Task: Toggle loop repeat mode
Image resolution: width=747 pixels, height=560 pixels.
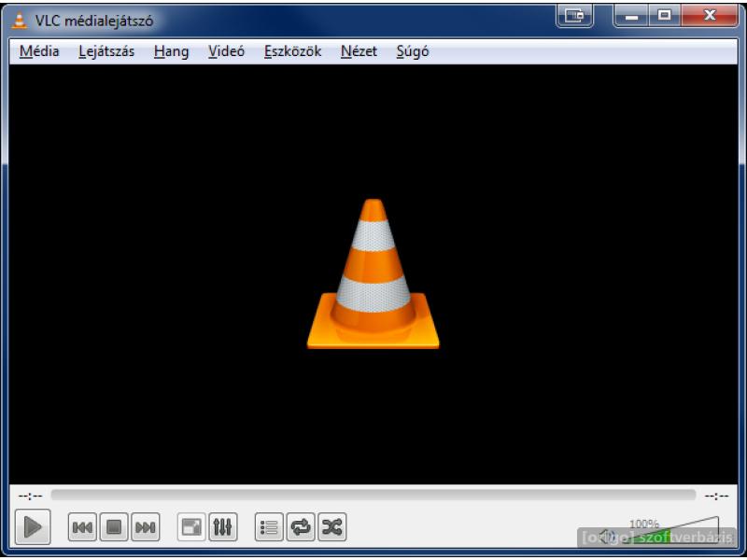Action: click(x=301, y=527)
